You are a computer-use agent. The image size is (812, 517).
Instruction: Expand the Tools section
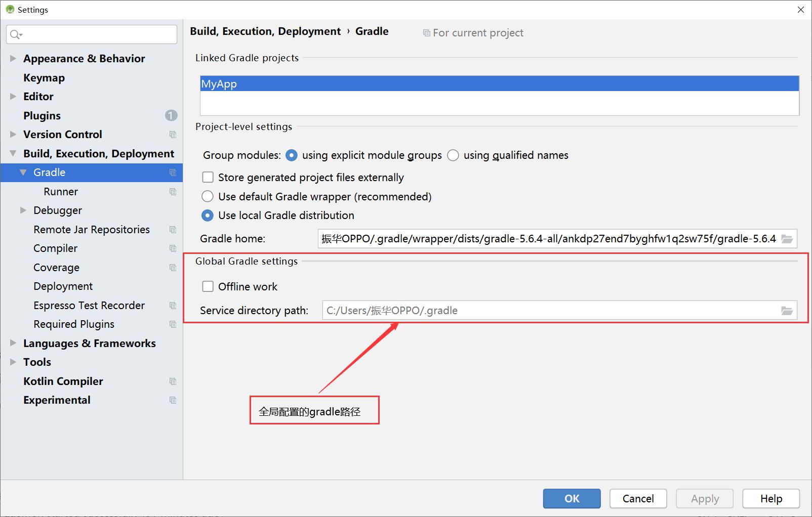tap(13, 362)
